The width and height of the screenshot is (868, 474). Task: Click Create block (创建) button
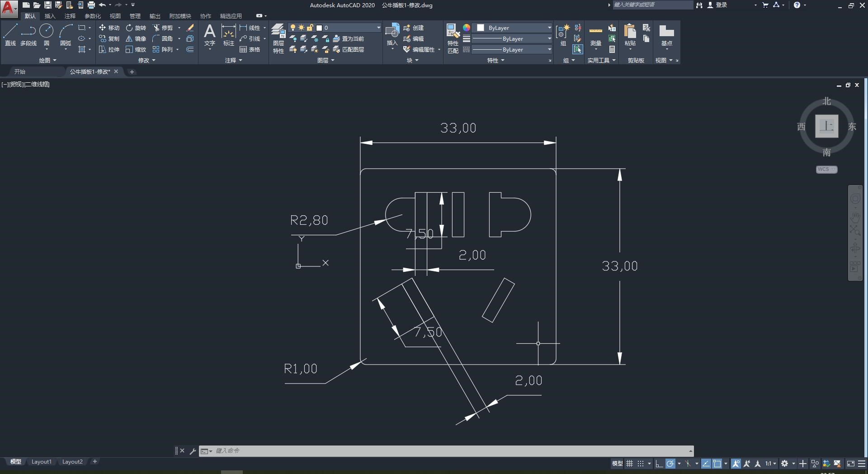click(x=414, y=28)
